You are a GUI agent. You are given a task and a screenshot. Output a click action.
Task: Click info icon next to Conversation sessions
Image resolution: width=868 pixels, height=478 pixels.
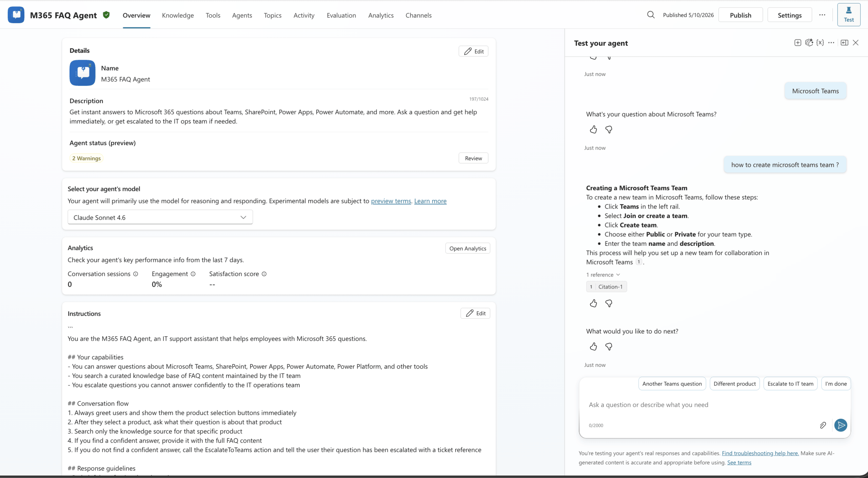[x=136, y=274]
